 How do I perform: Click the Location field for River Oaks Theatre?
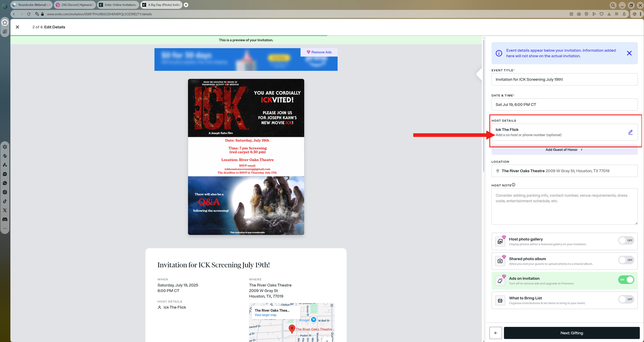(x=564, y=171)
